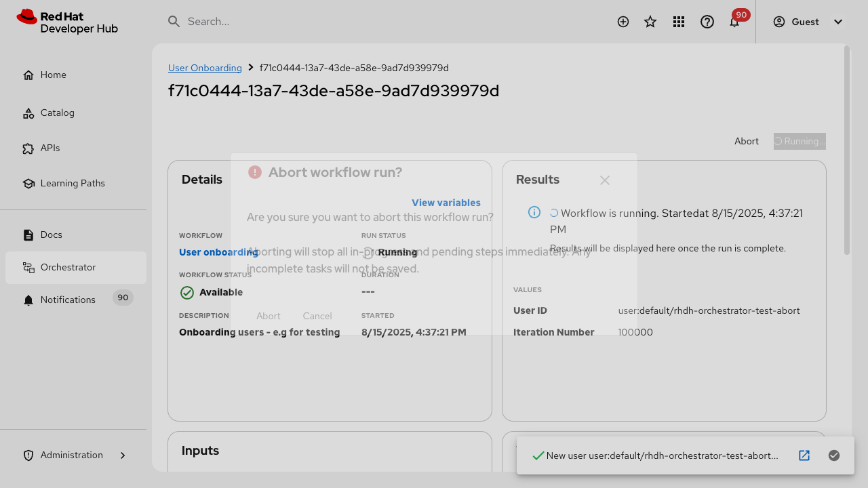The image size is (868, 488).
Task: Close the Abort workflow run dialog
Action: [605, 180]
